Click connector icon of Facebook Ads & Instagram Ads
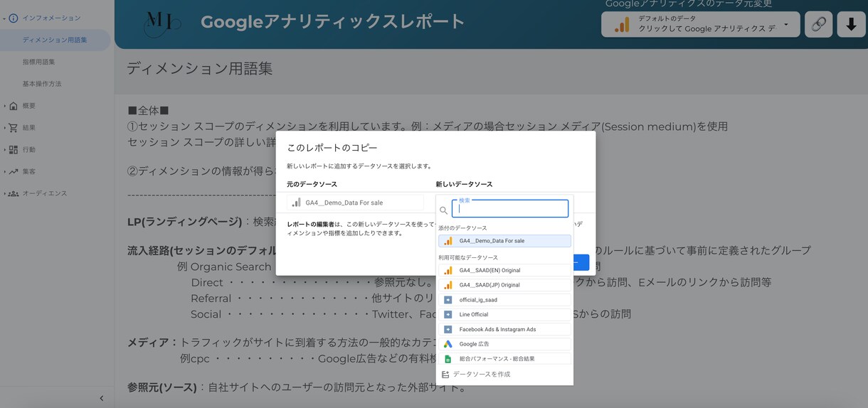Image resolution: width=868 pixels, height=408 pixels. (x=448, y=329)
